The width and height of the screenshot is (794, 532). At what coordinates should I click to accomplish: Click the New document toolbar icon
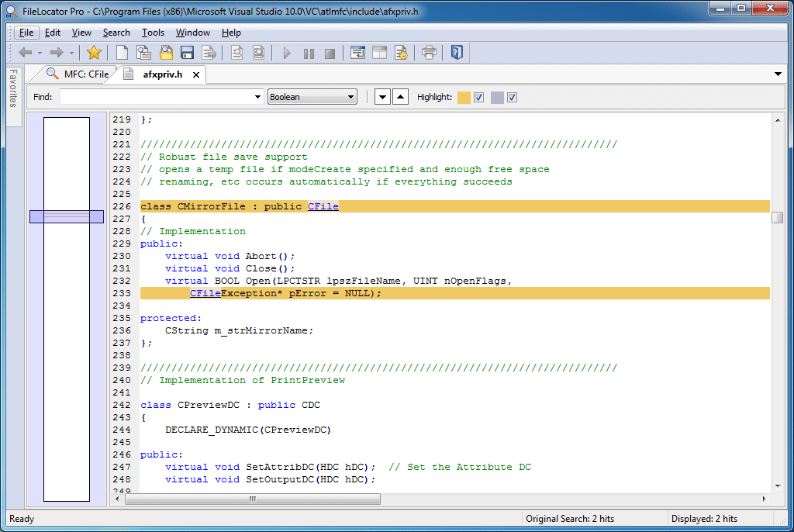[122, 53]
